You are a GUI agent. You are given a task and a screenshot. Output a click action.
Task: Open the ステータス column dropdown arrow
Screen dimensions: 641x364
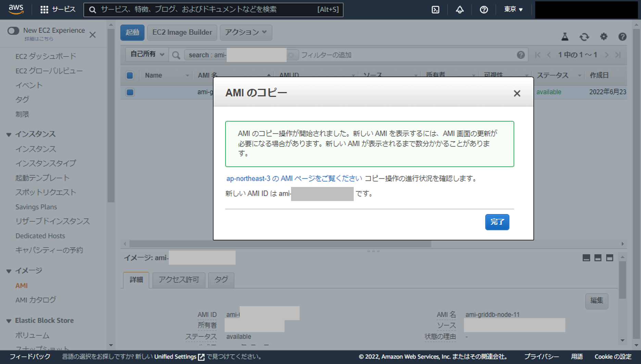coord(580,75)
